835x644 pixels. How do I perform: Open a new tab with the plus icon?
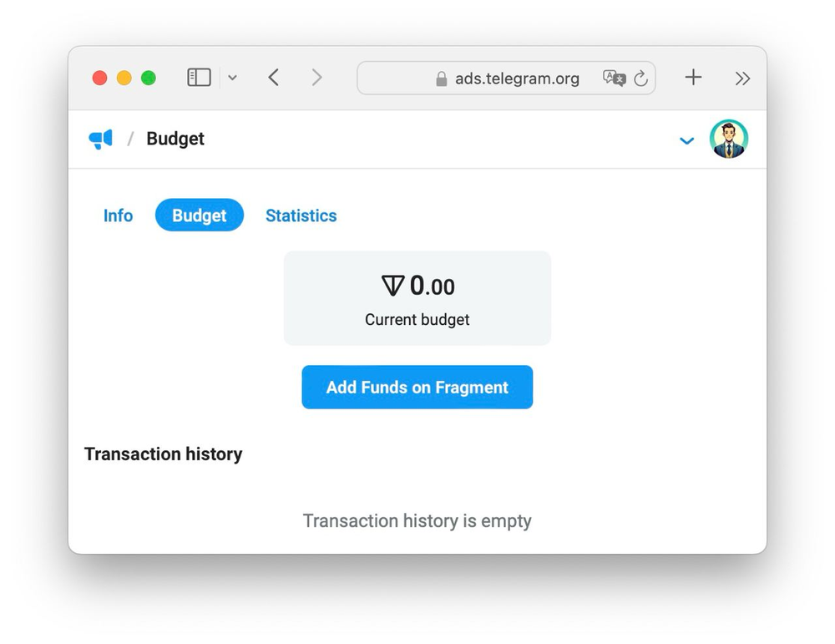coord(693,77)
